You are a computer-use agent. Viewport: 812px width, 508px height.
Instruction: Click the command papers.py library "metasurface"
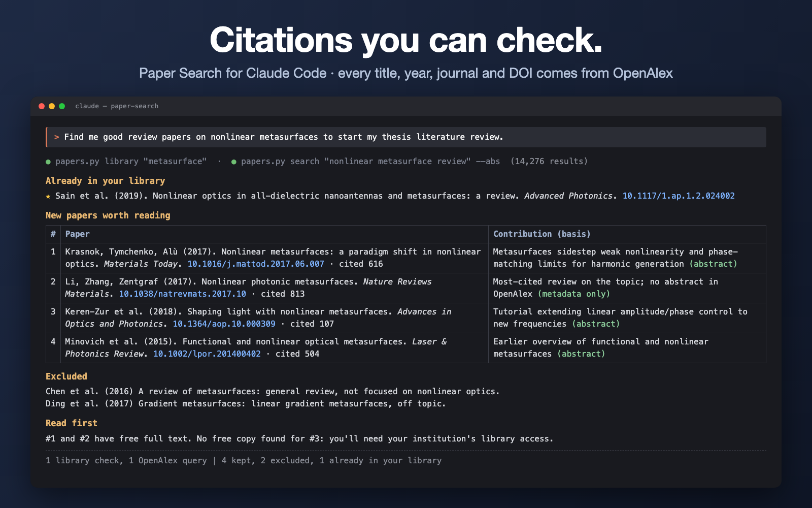(x=131, y=162)
